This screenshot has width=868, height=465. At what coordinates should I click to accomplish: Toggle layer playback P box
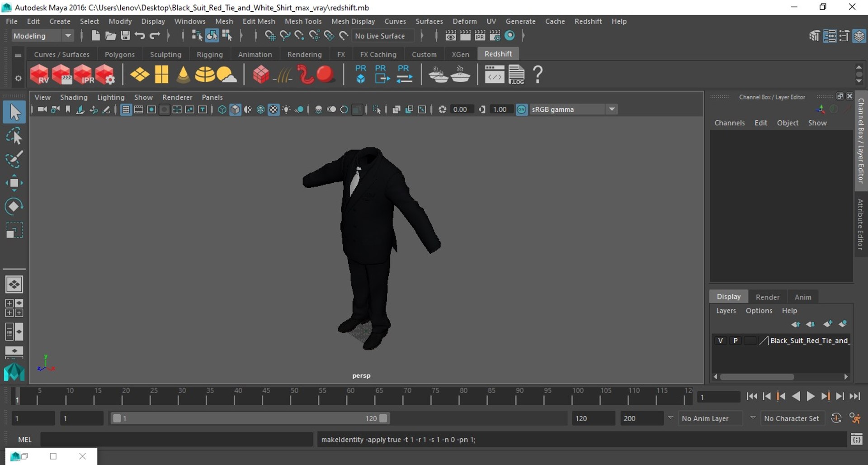click(x=736, y=341)
